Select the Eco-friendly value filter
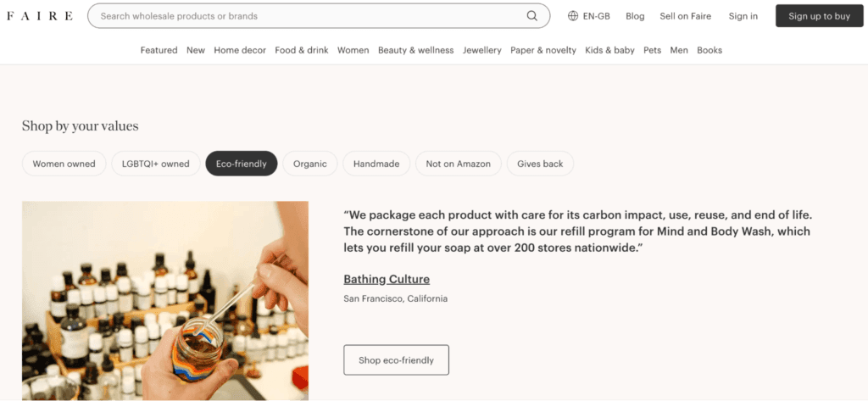The height and width of the screenshot is (401, 868). (x=242, y=164)
